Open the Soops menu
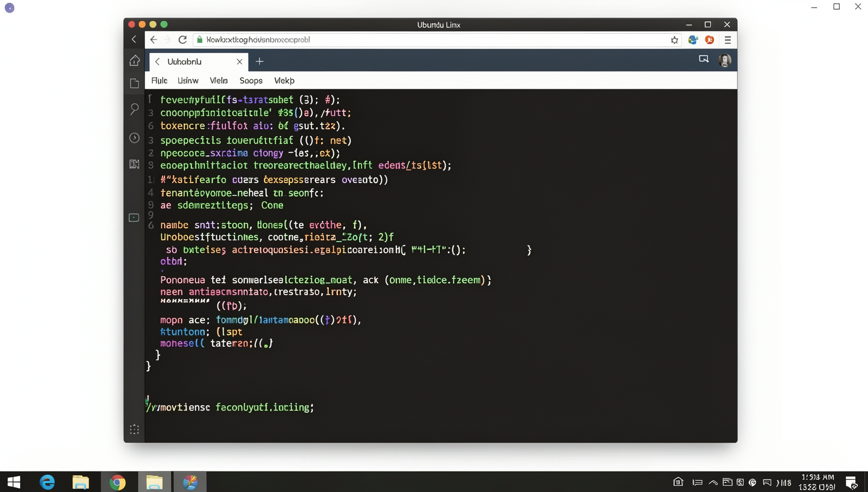Screen dimensions: 868x492 (251, 80)
